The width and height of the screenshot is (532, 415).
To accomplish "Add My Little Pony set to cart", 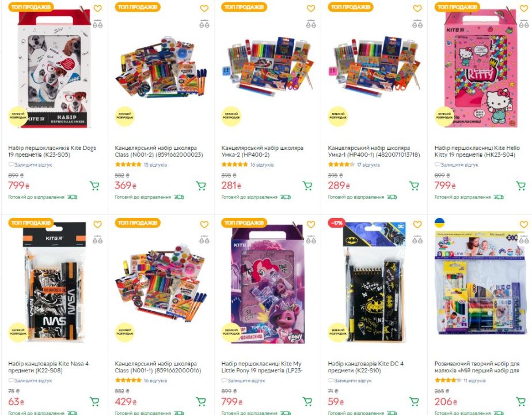I will [x=307, y=402].
